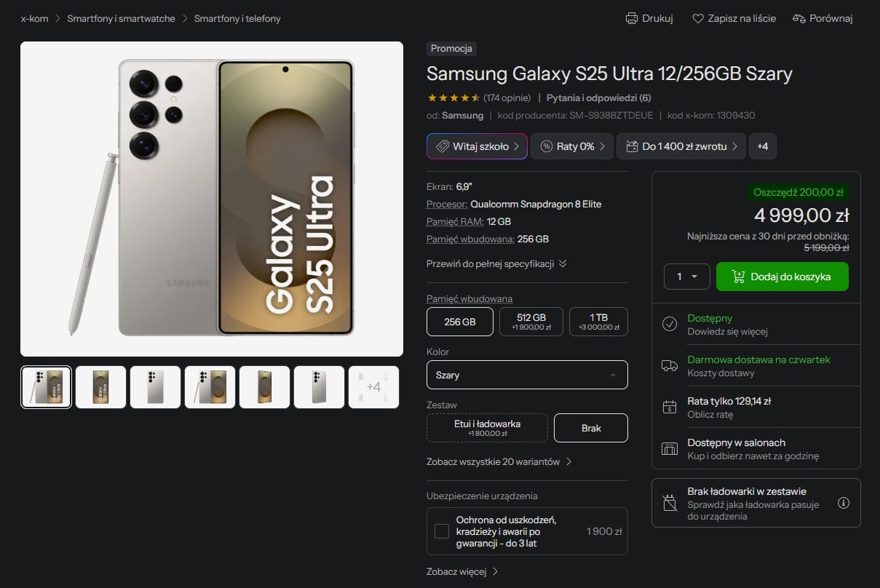Click the Samsung Galaxy S25 Ultra product title
Viewport: 880px width, 588px height.
[x=609, y=73]
